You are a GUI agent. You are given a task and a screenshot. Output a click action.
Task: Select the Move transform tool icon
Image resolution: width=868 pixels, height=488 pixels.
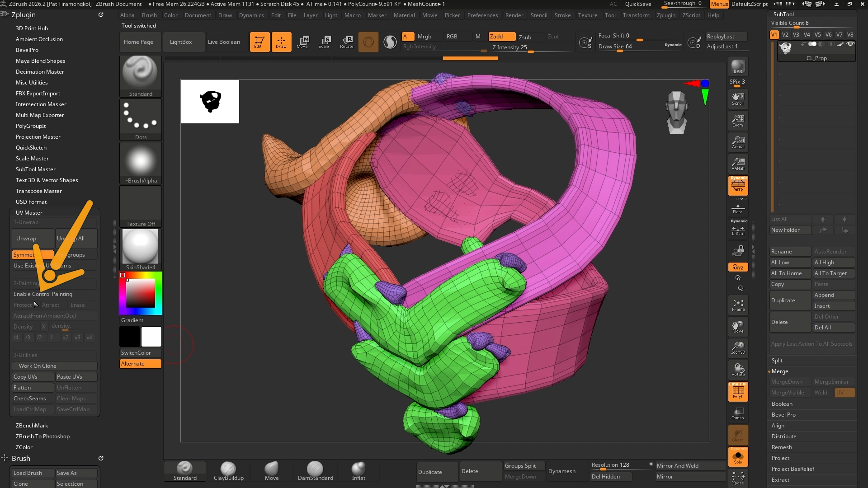tap(302, 42)
